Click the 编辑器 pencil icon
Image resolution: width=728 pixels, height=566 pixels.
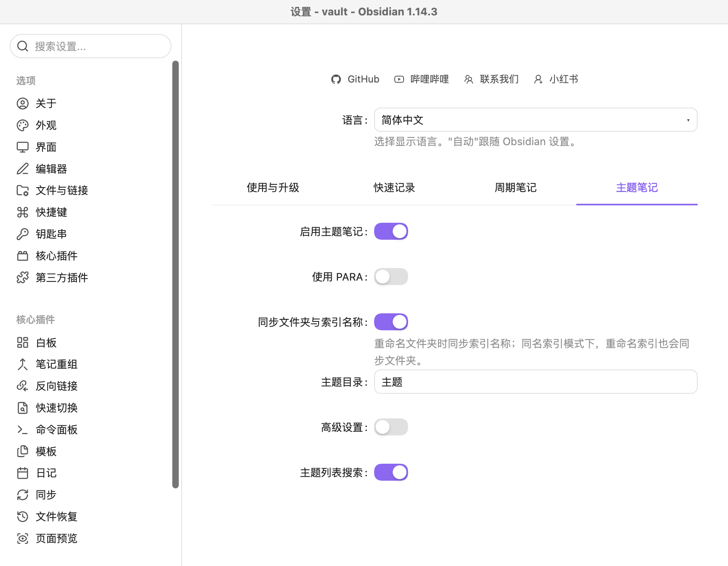point(23,169)
